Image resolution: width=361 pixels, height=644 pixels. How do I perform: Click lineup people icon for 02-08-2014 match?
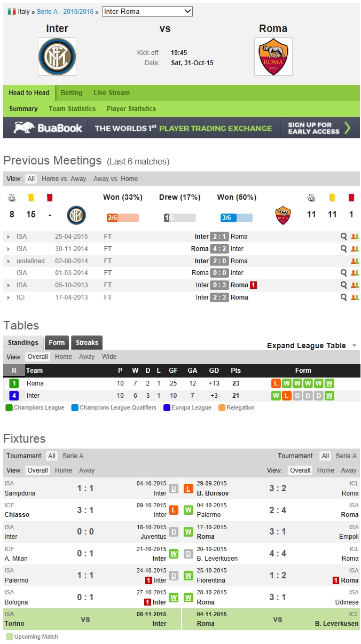pos(355,261)
